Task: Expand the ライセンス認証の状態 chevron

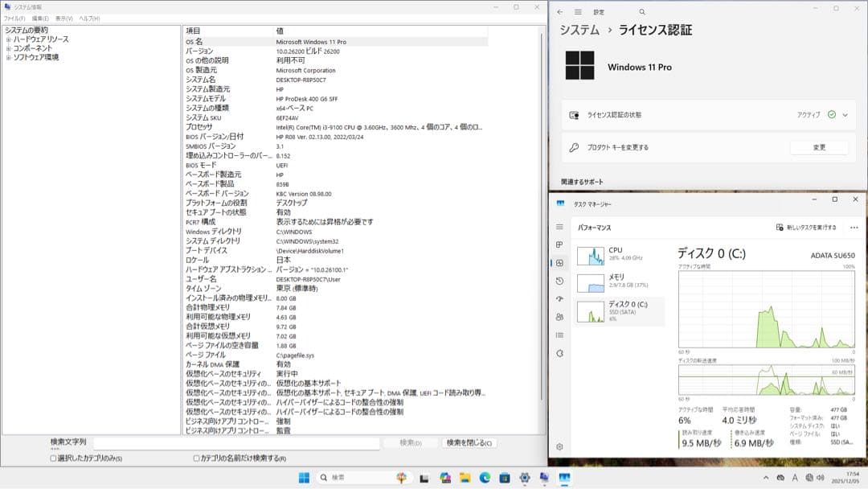Action: [x=846, y=115]
